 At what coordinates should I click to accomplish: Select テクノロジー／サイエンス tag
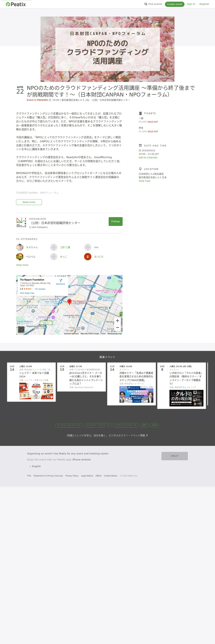point(98,425)
